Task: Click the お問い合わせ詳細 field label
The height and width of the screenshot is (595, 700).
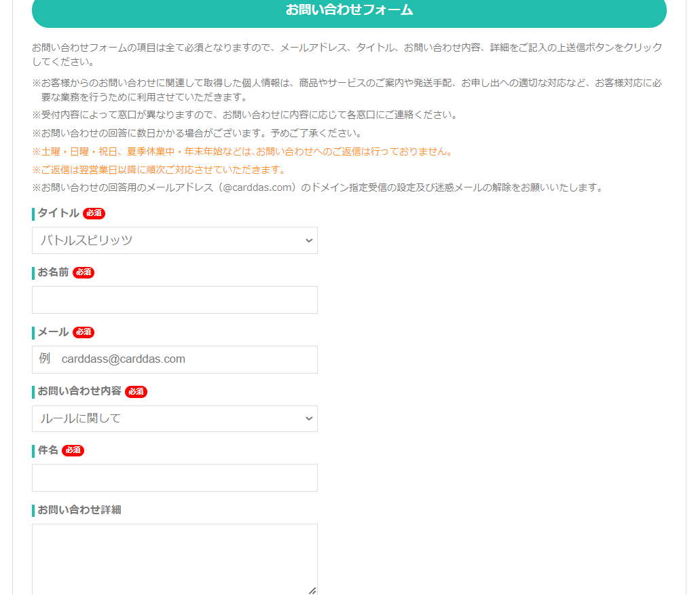Action: pos(79,509)
